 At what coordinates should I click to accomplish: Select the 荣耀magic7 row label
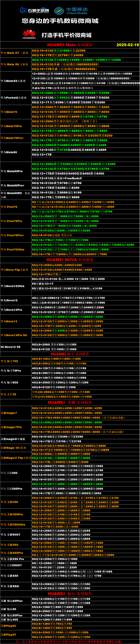tap(9, 413)
